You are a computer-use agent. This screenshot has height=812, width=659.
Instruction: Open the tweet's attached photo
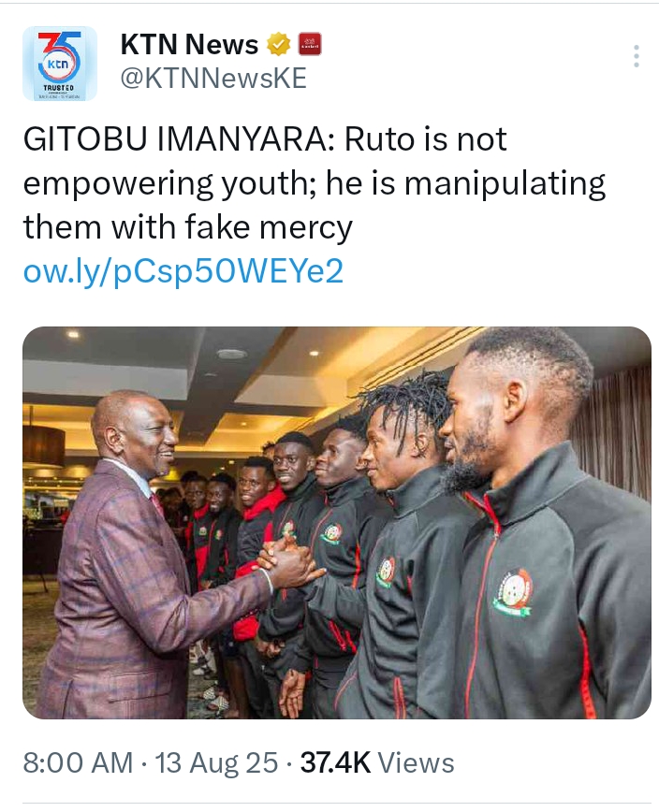(337, 523)
